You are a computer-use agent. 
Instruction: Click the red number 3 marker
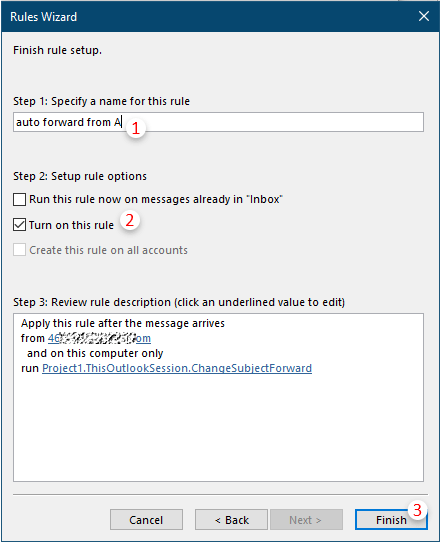pyautogui.click(x=417, y=510)
